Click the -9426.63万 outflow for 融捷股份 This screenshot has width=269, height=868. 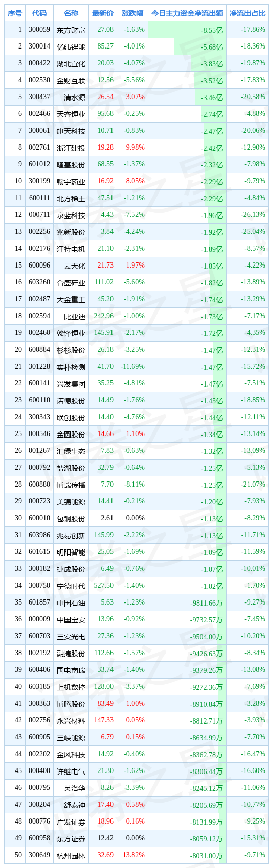[207, 654]
